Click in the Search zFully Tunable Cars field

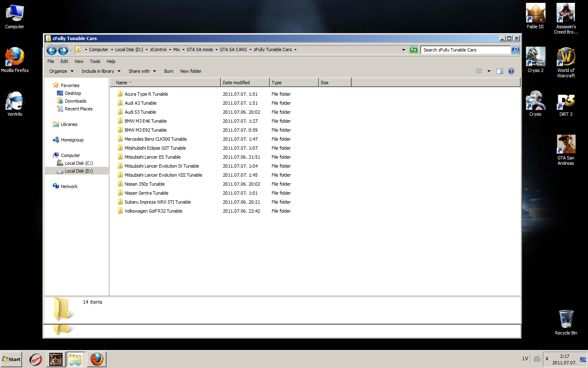(465, 50)
